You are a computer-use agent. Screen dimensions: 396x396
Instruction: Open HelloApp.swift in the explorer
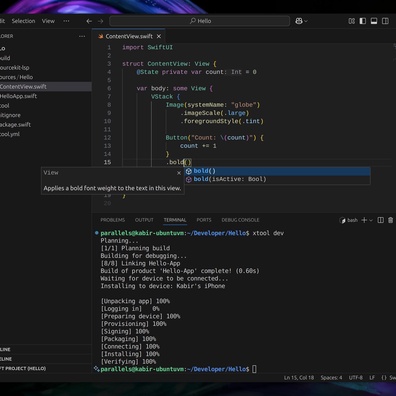[45, 96]
